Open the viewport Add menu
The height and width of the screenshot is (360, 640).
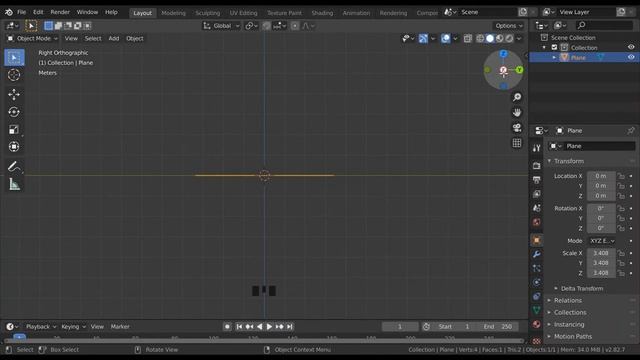click(x=113, y=38)
